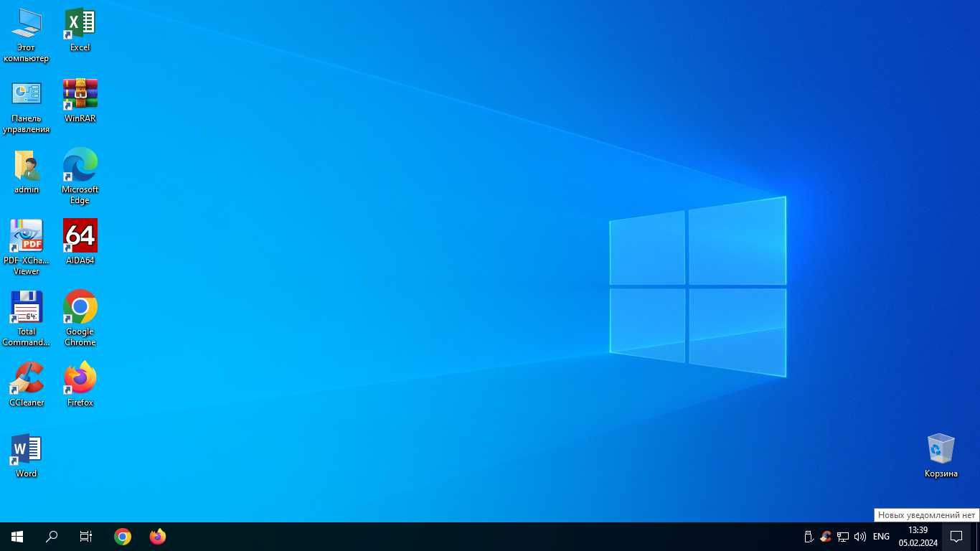The image size is (980, 551).
Task: Select the Word desktop shortcut
Action: coord(27,456)
